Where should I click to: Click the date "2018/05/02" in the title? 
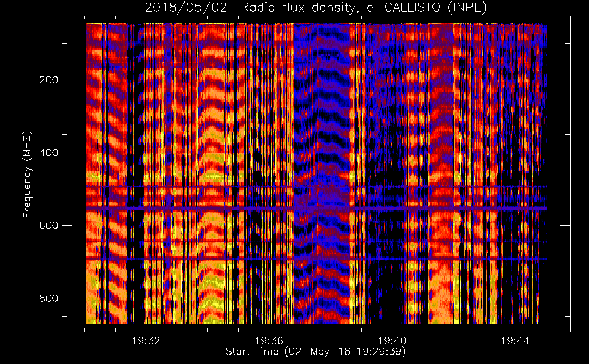[186, 7]
